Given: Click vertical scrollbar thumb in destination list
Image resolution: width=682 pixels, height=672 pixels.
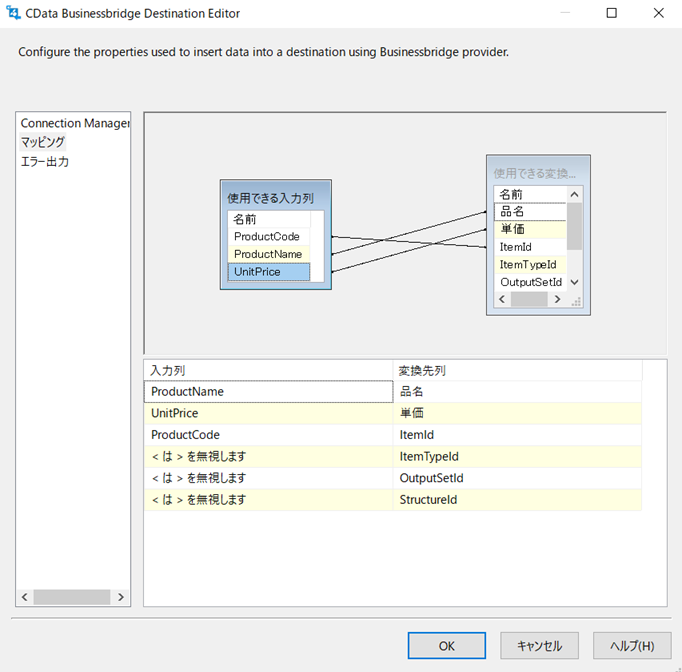Looking at the screenshot, I should [574, 226].
